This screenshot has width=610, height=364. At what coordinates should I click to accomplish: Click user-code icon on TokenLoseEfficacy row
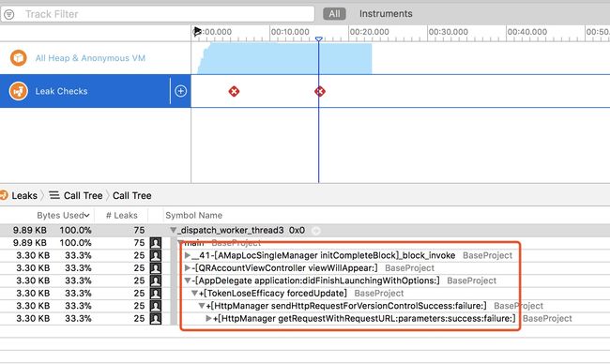pyautogui.click(x=156, y=294)
